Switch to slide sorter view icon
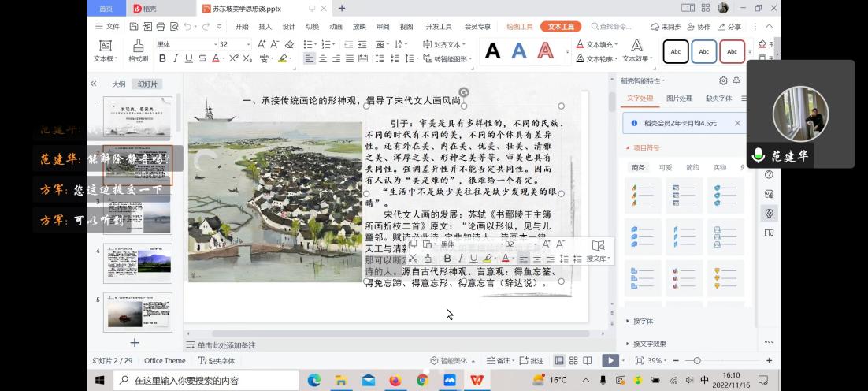The height and width of the screenshot is (391, 868). [x=573, y=360]
